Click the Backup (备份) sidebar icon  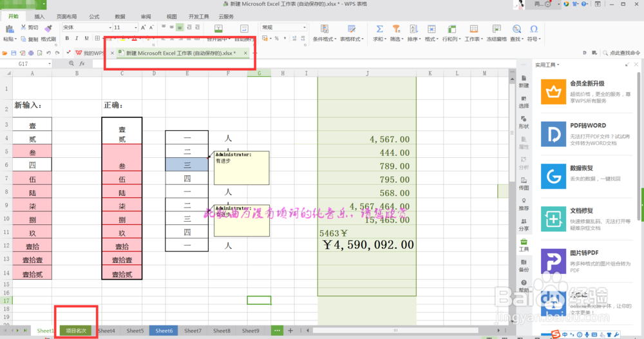click(524, 266)
